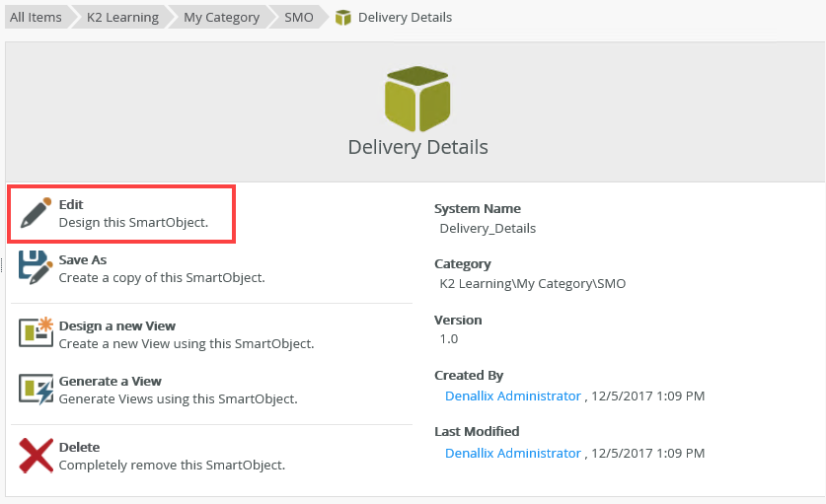The image size is (826, 504).
Task: Click the red X Delete icon
Action: pyautogui.click(x=36, y=455)
